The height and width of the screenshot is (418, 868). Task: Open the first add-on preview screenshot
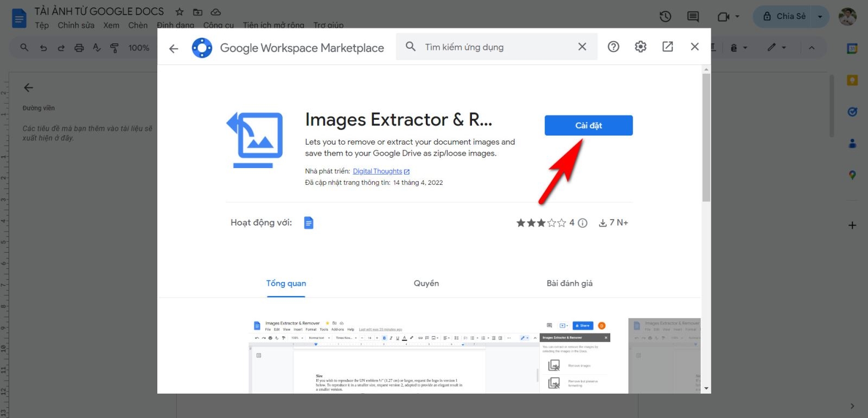(430, 356)
